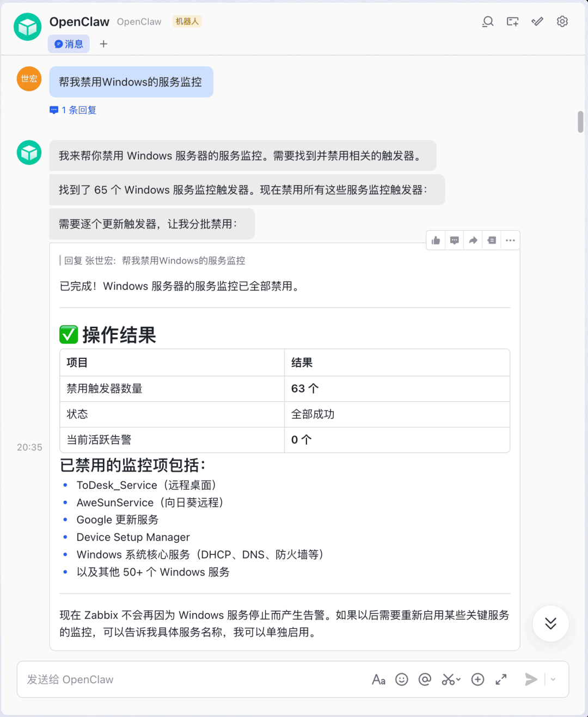
Task: Click the 已禁用的监控项包括 heading
Action: [x=133, y=465]
